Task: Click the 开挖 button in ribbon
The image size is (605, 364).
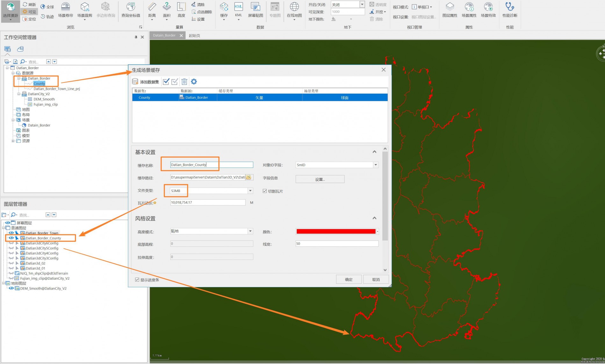Action: pyautogui.click(x=378, y=12)
